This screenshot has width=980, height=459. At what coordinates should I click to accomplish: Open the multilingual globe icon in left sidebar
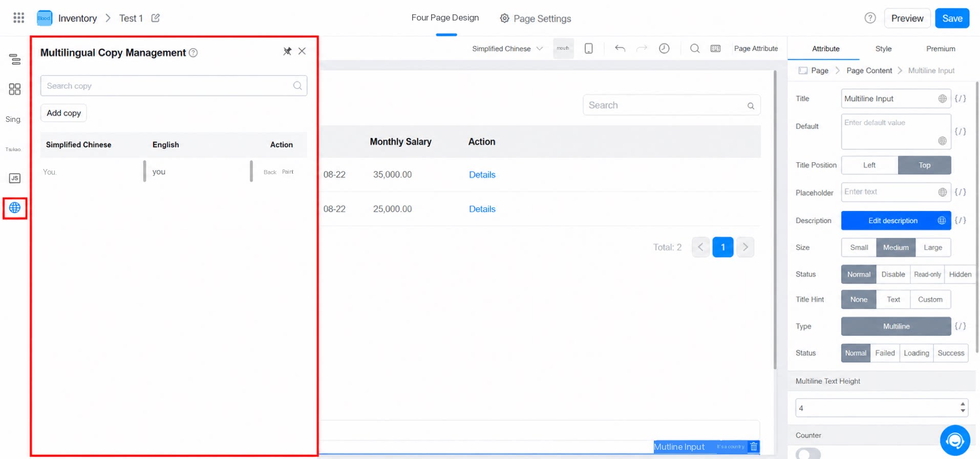(15, 208)
